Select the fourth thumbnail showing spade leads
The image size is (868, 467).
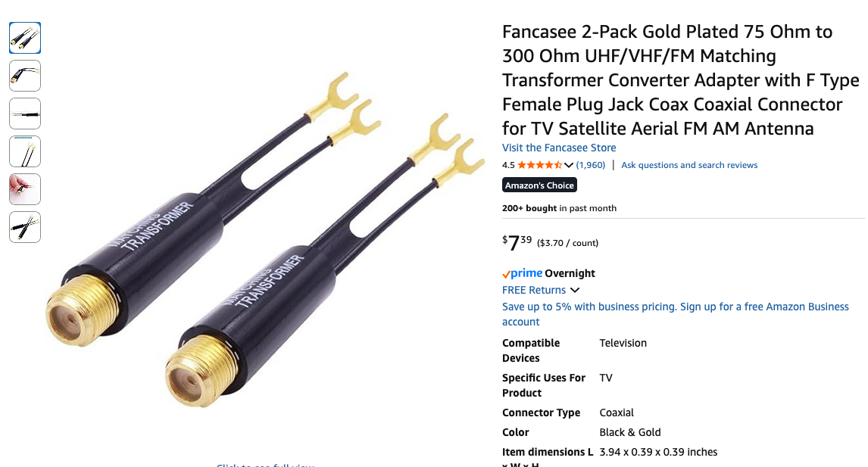click(x=25, y=151)
